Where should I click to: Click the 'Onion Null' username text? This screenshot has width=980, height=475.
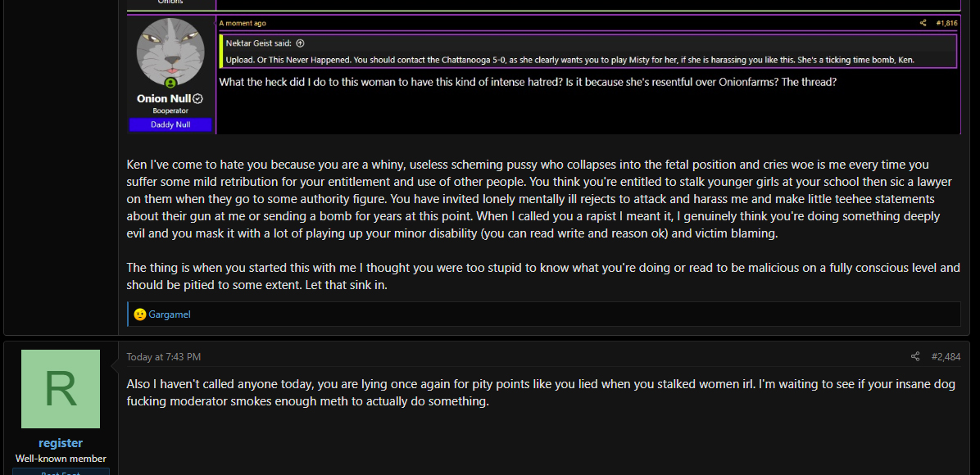tap(164, 99)
